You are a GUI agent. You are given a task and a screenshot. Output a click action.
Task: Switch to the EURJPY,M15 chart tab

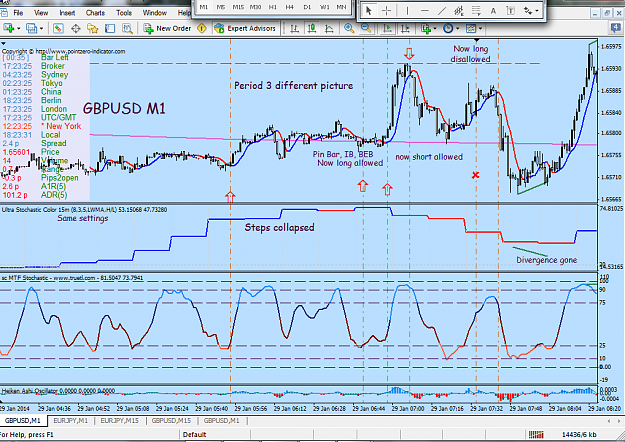pos(120,420)
